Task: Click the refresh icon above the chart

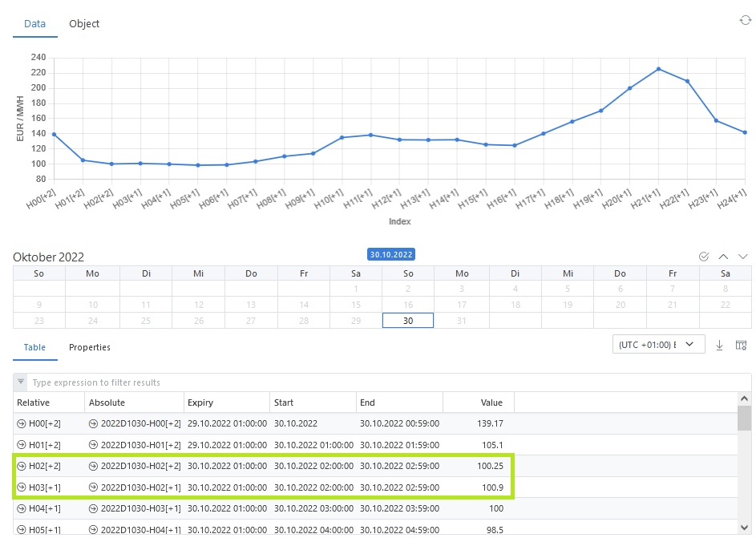Action: (745, 20)
